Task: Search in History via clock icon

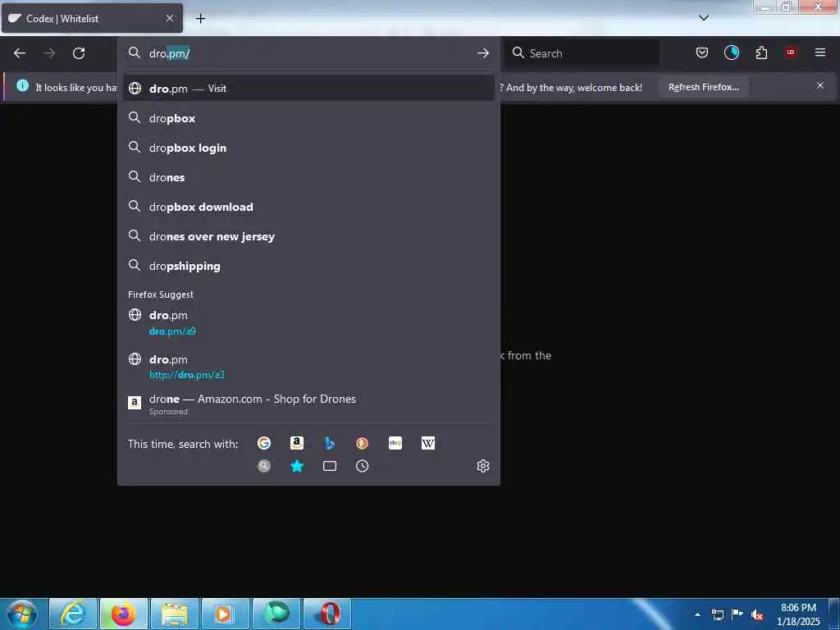Action: 362,466
